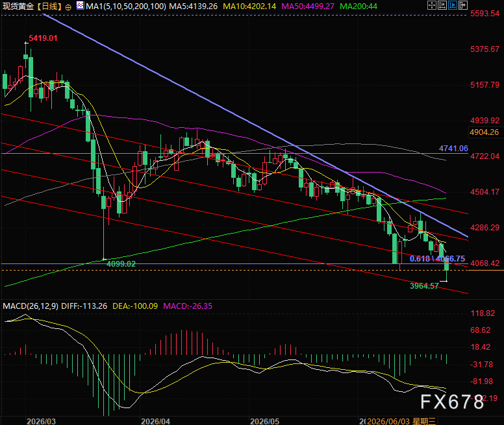Click the 5419.01 high price label
This screenshot has width=504, height=425.
pyautogui.click(x=43, y=38)
